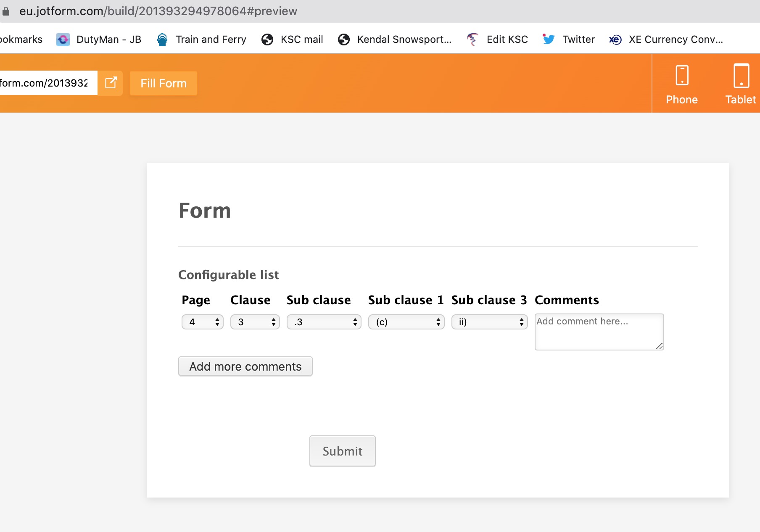Viewport: 760px width, 532px height.
Task: Expand the Sub clause dropdown showing .3
Action: point(324,322)
